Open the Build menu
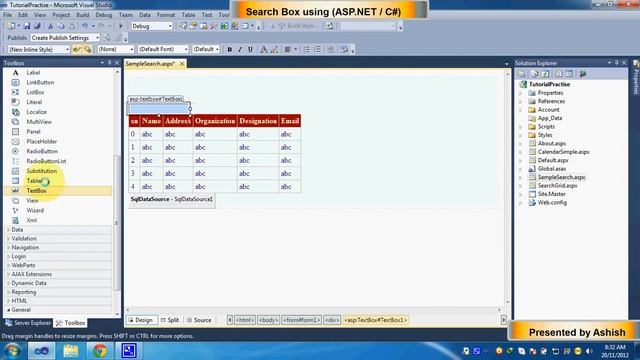Screen dimensions: 640x360 [x=82, y=15]
